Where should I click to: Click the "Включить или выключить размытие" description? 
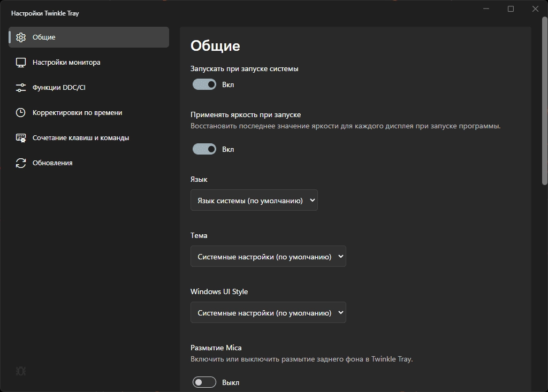tap(302, 359)
